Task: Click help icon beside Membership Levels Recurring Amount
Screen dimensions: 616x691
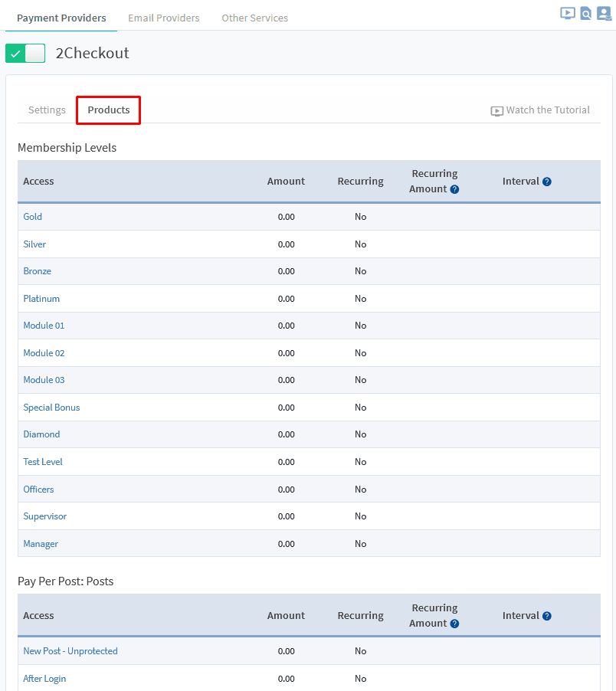Action: click(x=455, y=189)
